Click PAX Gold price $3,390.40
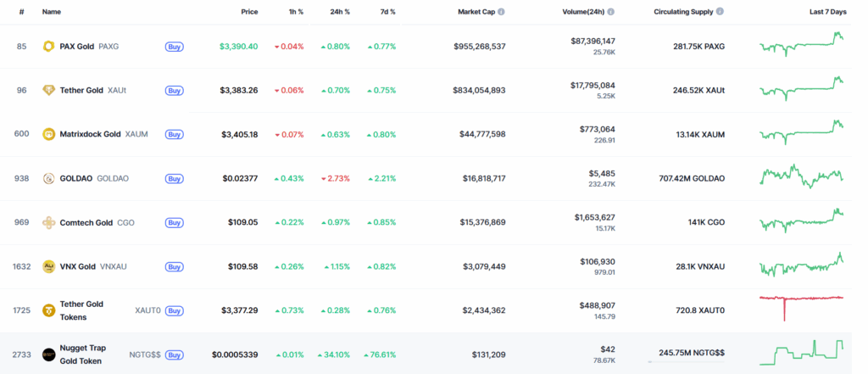Viewport: 868px width, 374px height. pyautogui.click(x=238, y=47)
